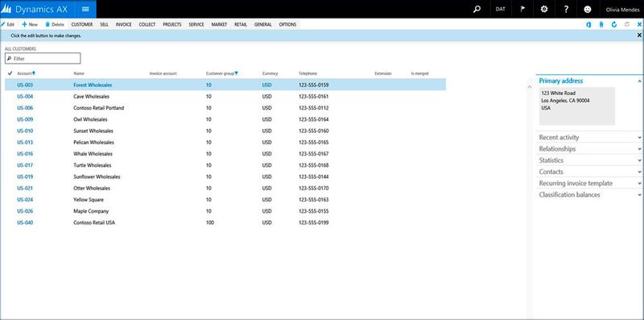Open account link US-013
This screenshot has width=644, height=320.
(25, 143)
